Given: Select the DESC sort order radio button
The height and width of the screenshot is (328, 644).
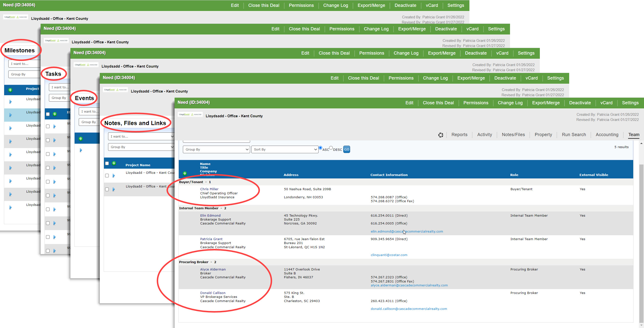Looking at the screenshot, I should (331, 148).
